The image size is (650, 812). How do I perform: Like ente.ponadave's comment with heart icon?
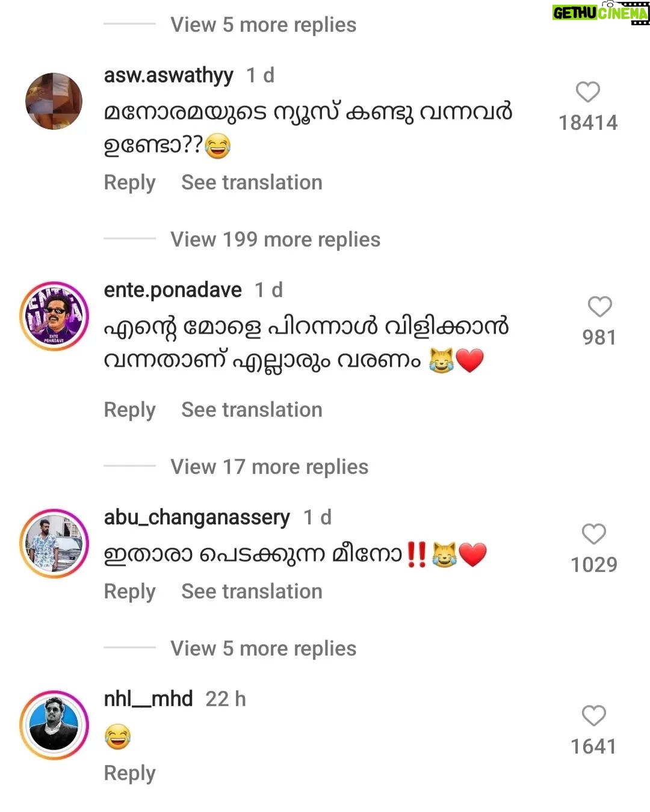pyautogui.click(x=599, y=307)
